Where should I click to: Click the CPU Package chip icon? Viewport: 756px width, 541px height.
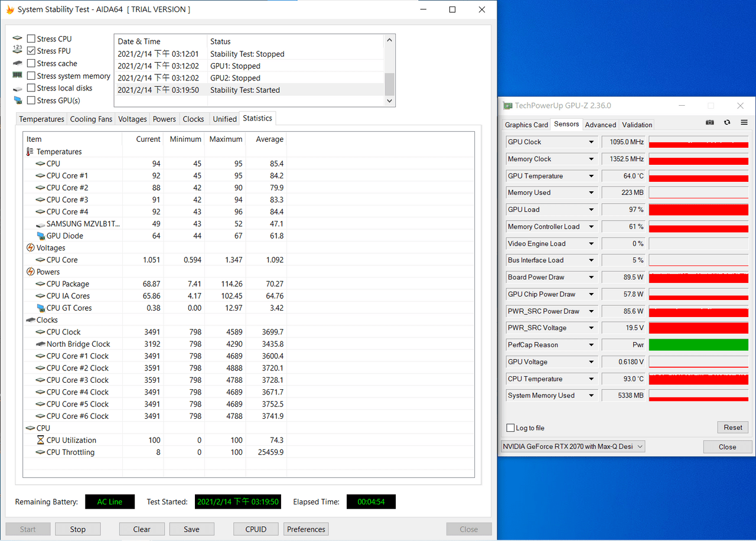click(x=41, y=284)
